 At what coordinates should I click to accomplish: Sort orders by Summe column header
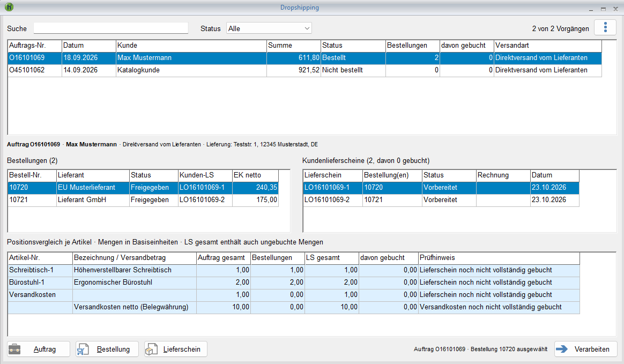[x=294, y=46]
